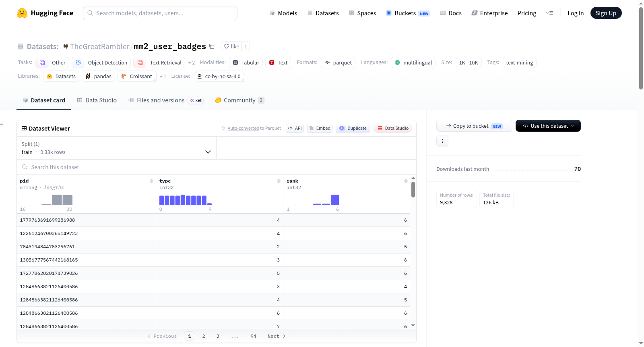Select the row with pid 7845194844783256761
The height and width of the screenshot is (347, 644).
point(213,247)
